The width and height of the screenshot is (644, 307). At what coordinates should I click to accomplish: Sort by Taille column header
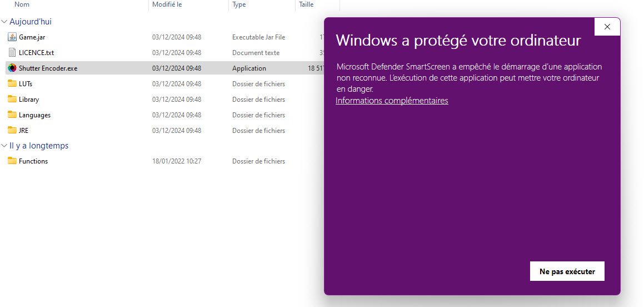pos(306,4)
